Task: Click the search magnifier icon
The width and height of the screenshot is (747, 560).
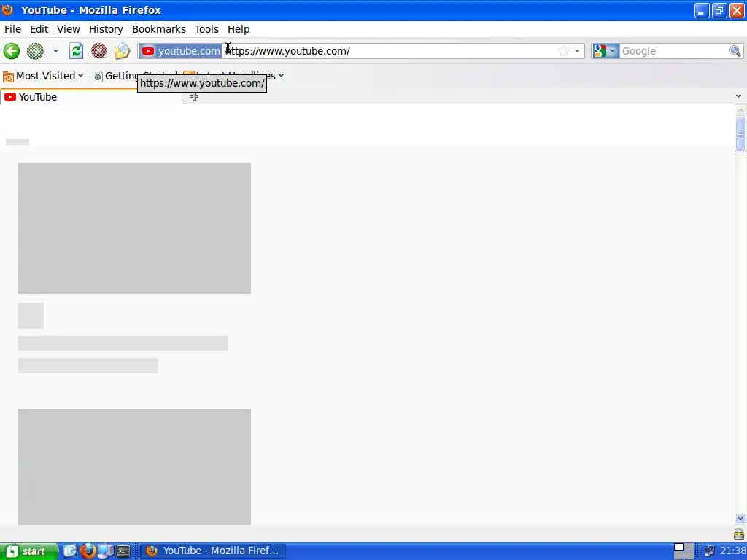Action: [x=735, y=51]
